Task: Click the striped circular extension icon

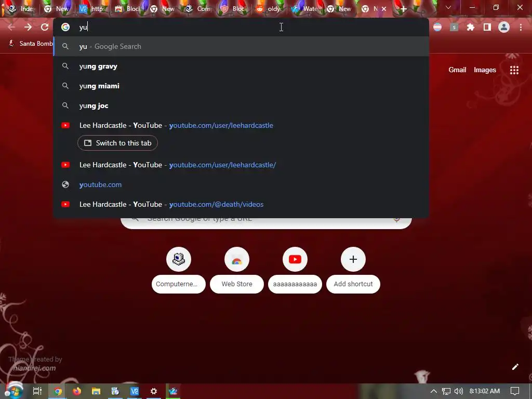Action: pyautogui.click(x=437, y=27)
